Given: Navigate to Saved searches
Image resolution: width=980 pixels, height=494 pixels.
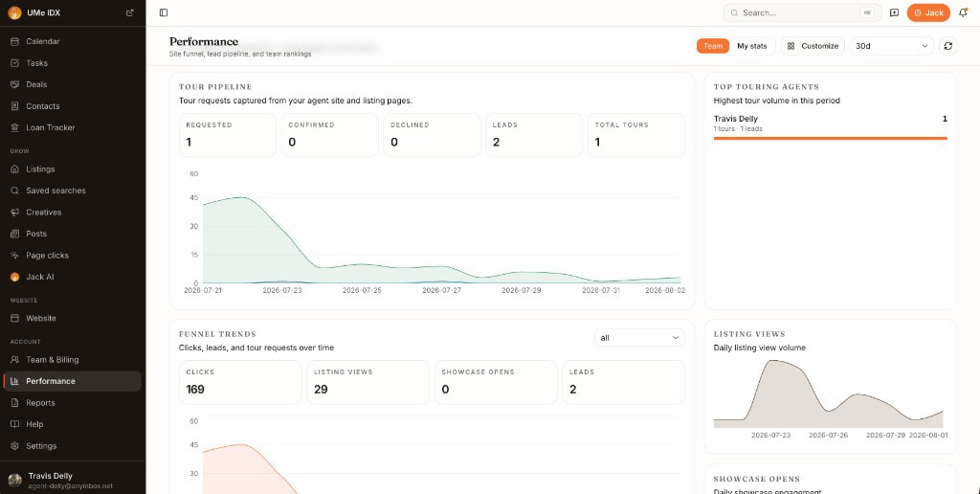Looking at the screenshot, I should (x=73, y=191).
